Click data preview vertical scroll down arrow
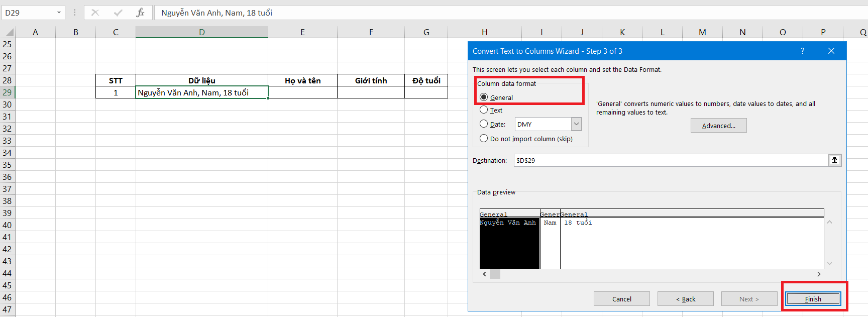 829,263
